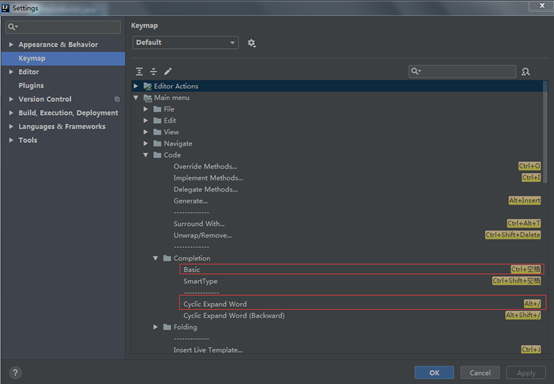554x384 pixels.
Task: Click the Folding folder icon
Action: pos(167,327)
